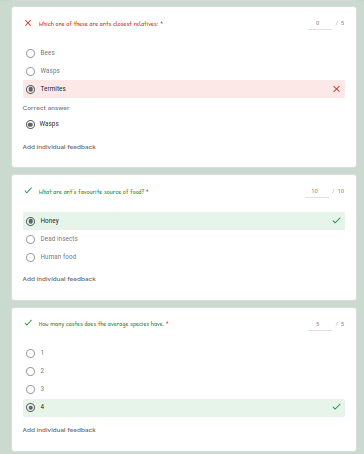
Task: Select radio option 3 for the castes question
Action: pos(30,389)
